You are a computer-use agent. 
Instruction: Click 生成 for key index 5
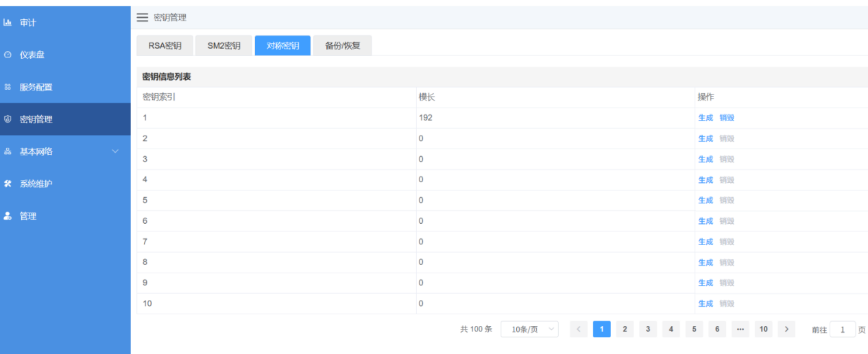coord(706,200)
